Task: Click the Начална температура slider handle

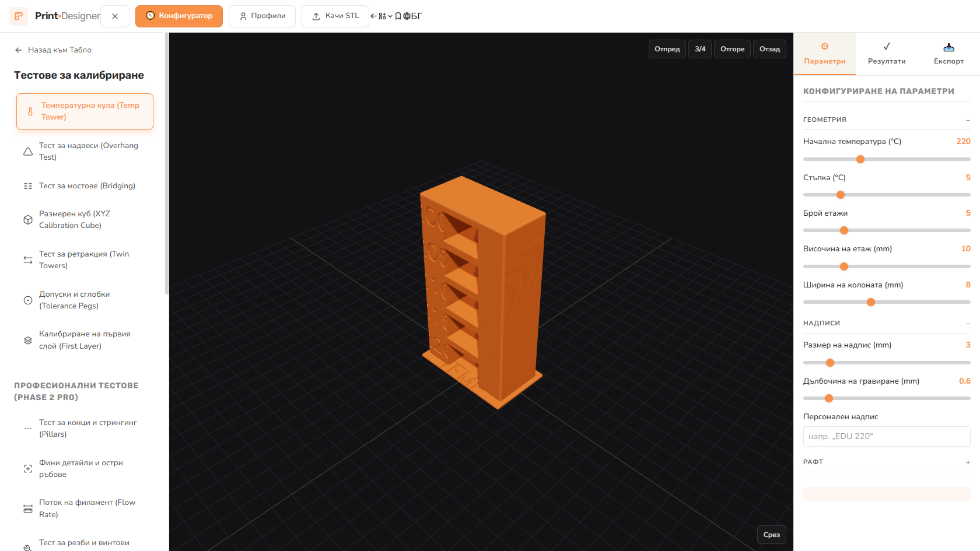Action: pos(860,159)
